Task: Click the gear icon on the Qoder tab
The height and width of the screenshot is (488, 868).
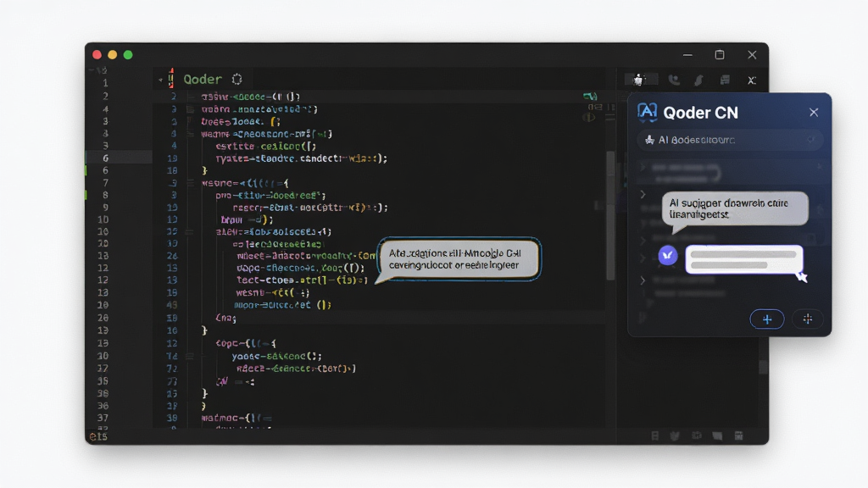Action: point(237,79)
